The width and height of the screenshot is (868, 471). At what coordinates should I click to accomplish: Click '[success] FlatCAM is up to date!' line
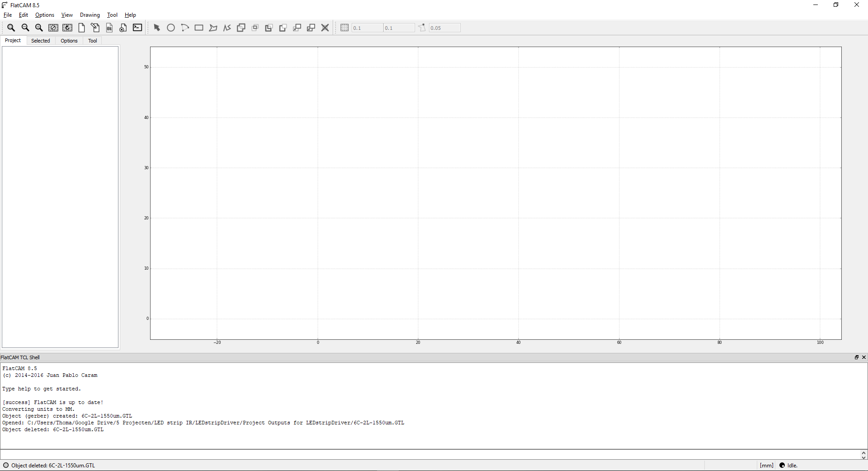point(53,402)
